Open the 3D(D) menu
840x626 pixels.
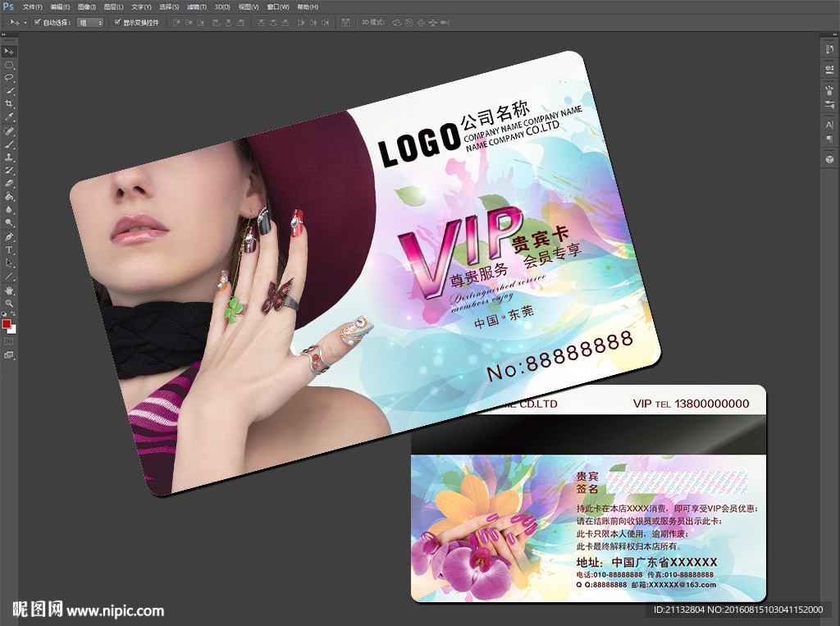pos(222,7)
